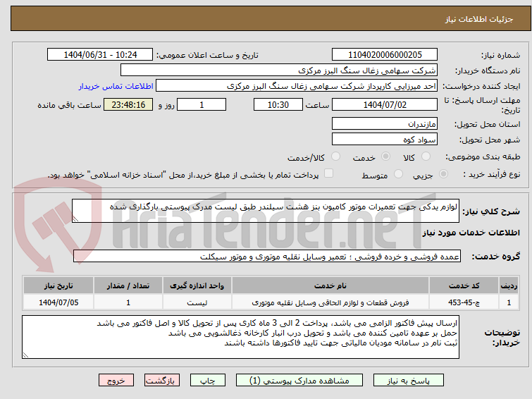Screen dimensions: 532x399
Task: Click resize handle of شرح کلی نیاز box
Action: coord(75,219)
